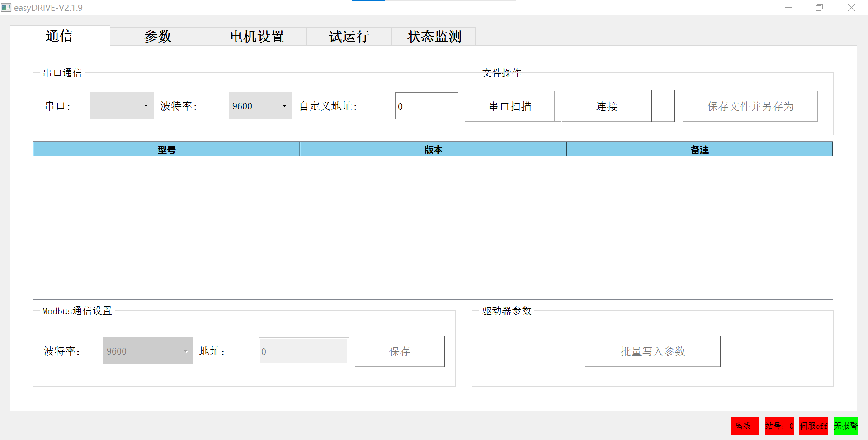Click the 伺服off servo status indicator

tap(813, 426)
